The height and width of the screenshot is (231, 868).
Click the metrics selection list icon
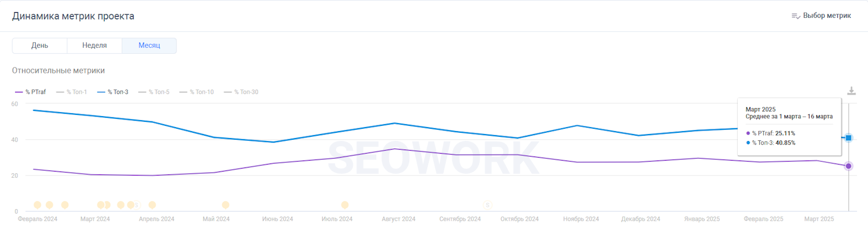(x=796, y=16)
